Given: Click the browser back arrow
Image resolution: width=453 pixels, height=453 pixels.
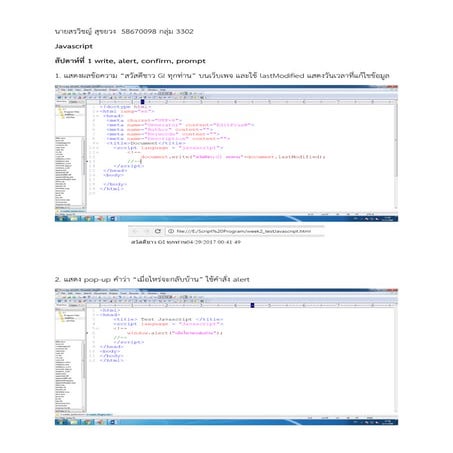Looking at the screenshot, I should click(134, 231).
